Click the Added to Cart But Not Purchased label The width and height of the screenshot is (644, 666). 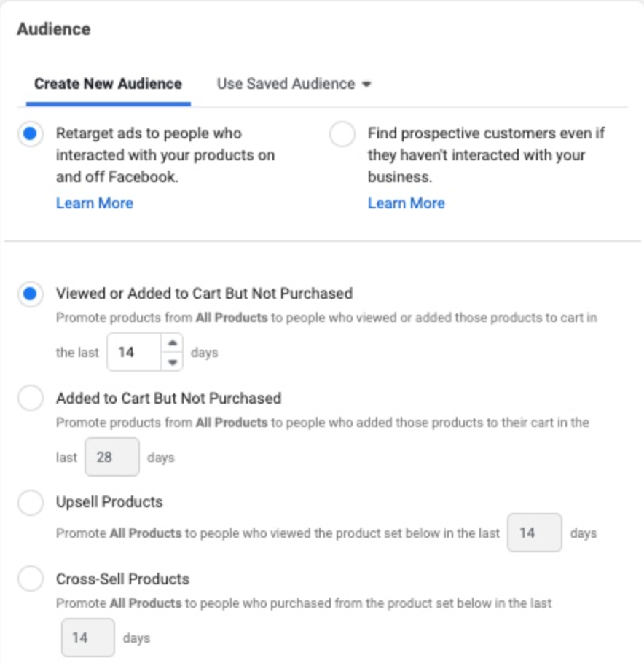pos(168,399)
